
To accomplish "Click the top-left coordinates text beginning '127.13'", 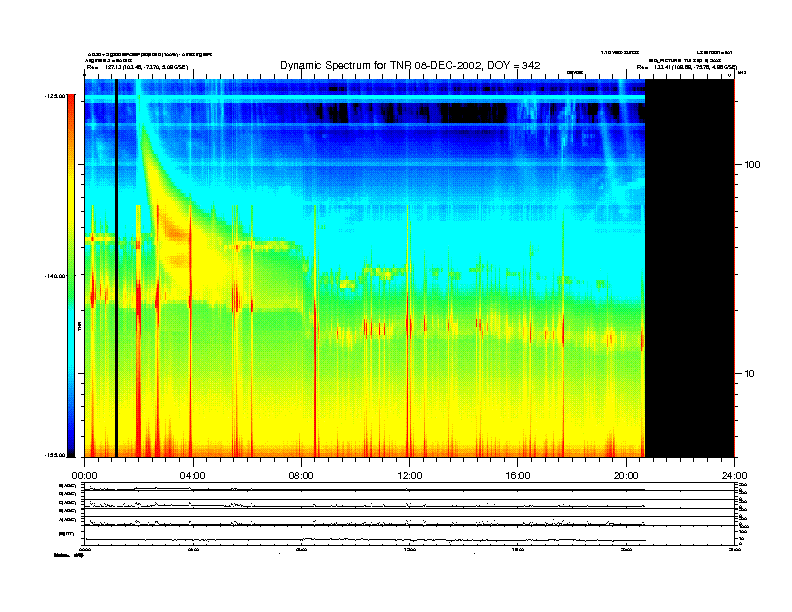I will click(x=145, y=67).
